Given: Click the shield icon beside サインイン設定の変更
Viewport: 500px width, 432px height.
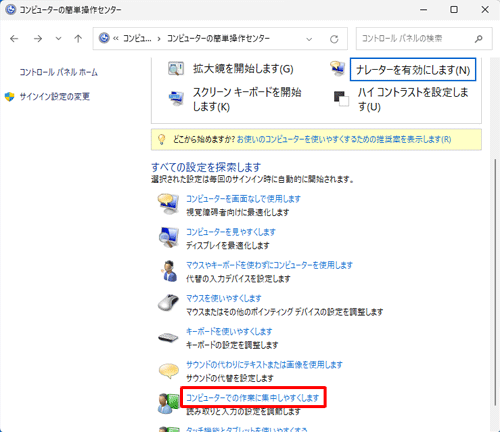Looking at the screenshot, I should pos(10,97).
